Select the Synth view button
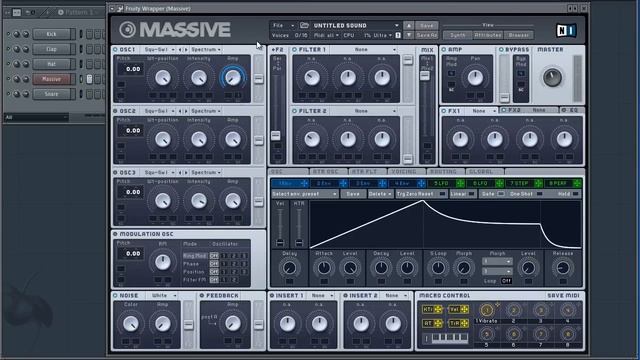640x360 pixels. click(458, 35)
